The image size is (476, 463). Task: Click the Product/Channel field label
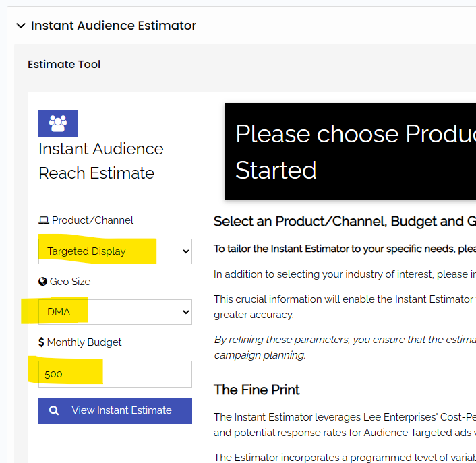coord(92,220)
